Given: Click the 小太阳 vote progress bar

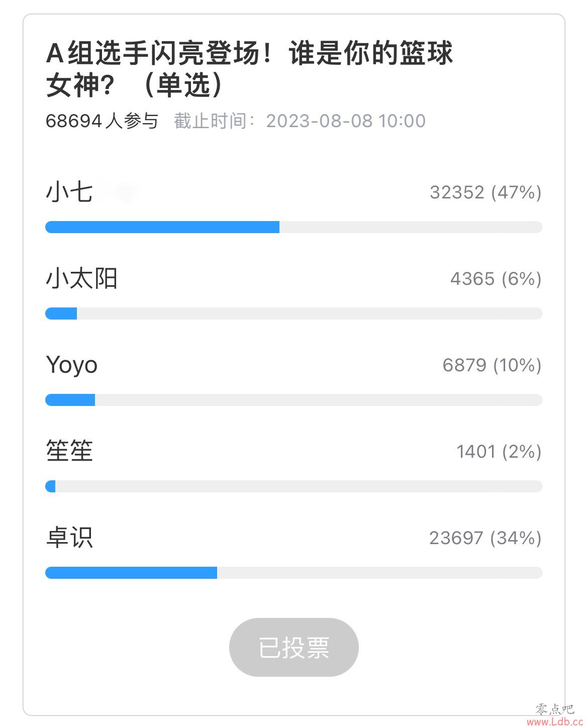Looking at the screenshot, I should tap(293, 314).
